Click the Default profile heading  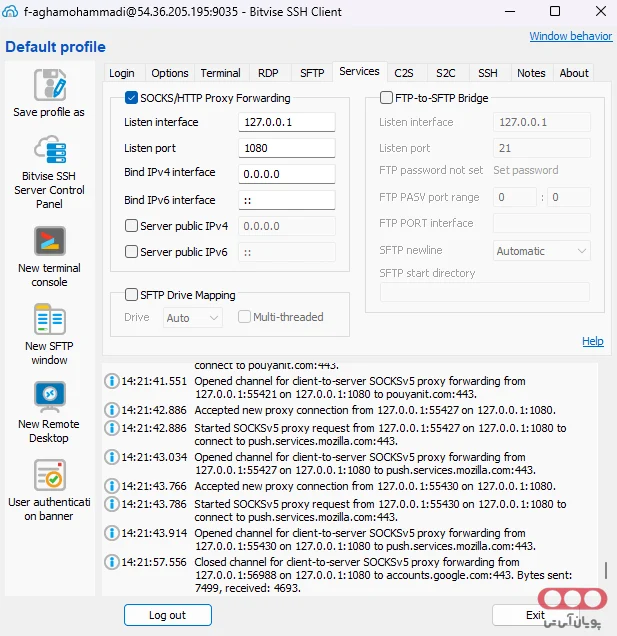pos(55,47)
